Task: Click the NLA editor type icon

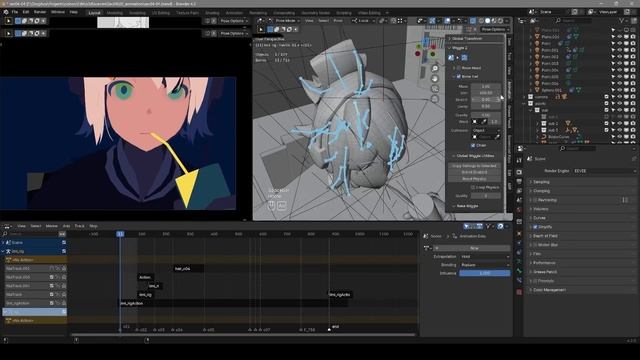Action: click(x=7, y=226)
